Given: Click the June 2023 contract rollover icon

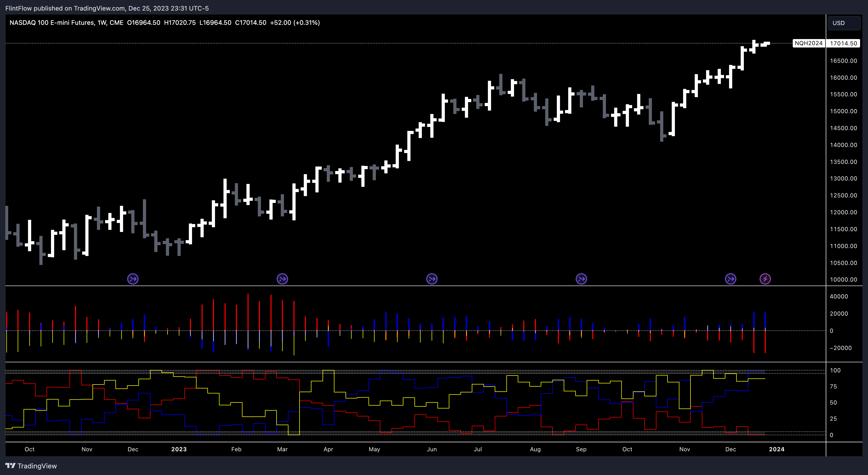Looking at the screenshot, I should [432, 279].
